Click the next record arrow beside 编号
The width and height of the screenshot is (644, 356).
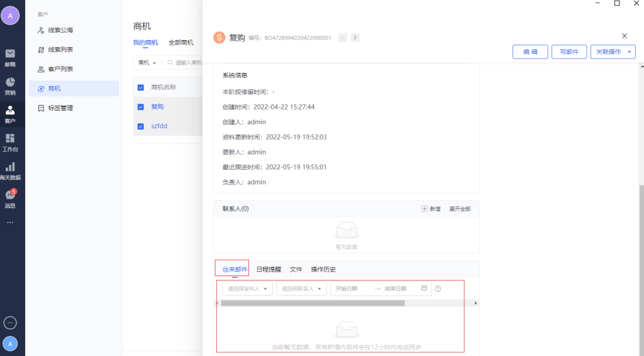click(355, 38)
